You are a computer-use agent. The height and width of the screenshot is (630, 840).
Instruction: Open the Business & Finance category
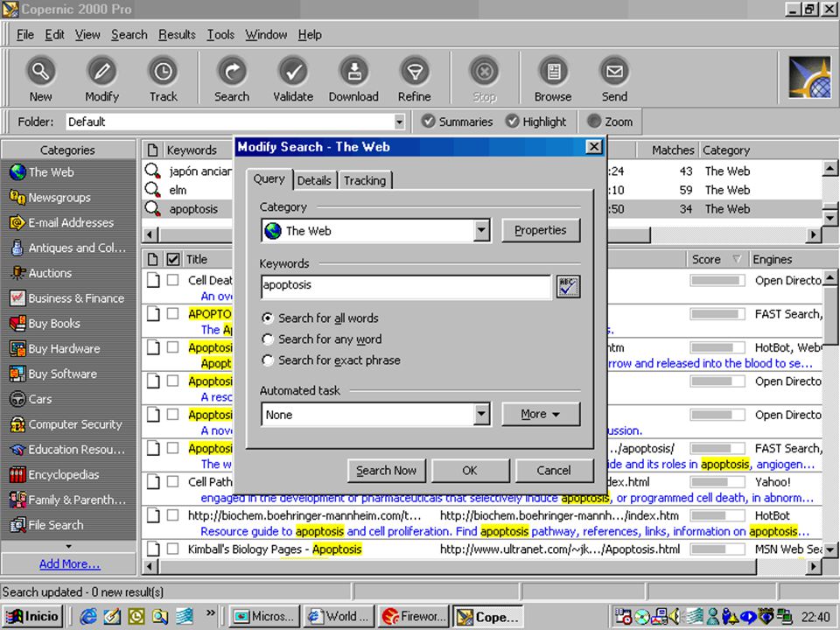[67, 297]
